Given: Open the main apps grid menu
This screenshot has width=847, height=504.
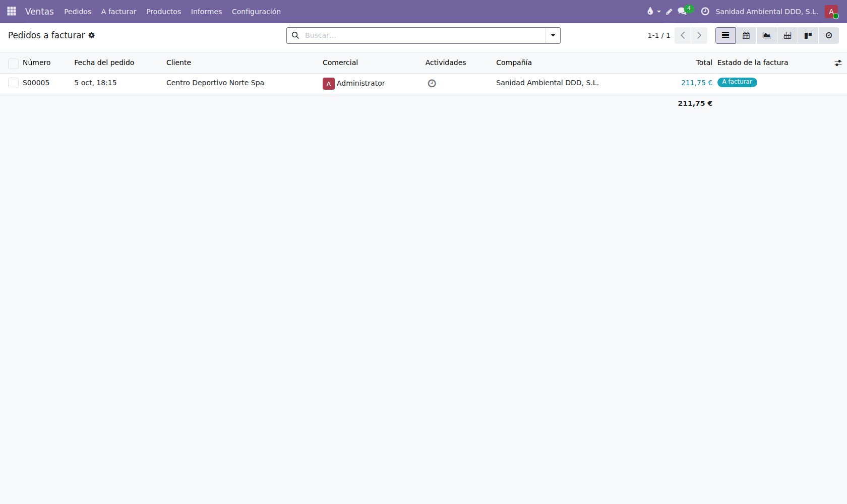Looking at the screenshot, I should [x=11, y=11].
